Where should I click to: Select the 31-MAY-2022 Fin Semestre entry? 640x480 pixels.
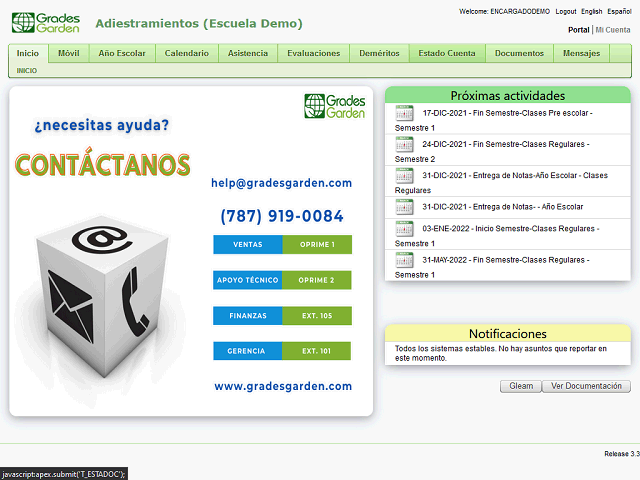pyautogui.click(x=508, y=266)
